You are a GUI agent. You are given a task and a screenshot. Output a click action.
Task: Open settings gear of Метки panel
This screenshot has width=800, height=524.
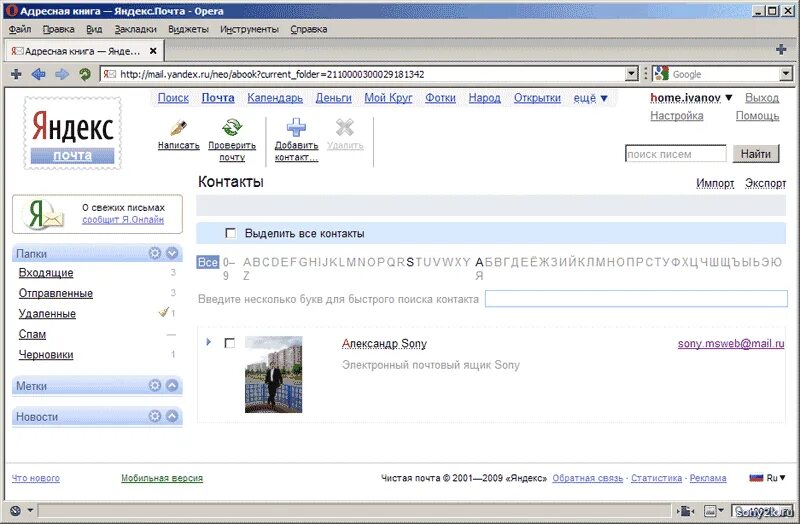pyautogui.click(x=155, y=385)
